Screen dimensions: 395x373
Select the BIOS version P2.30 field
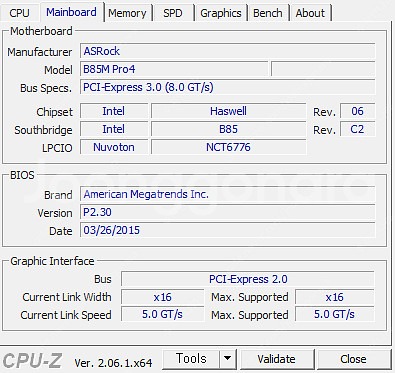point(227,212)
